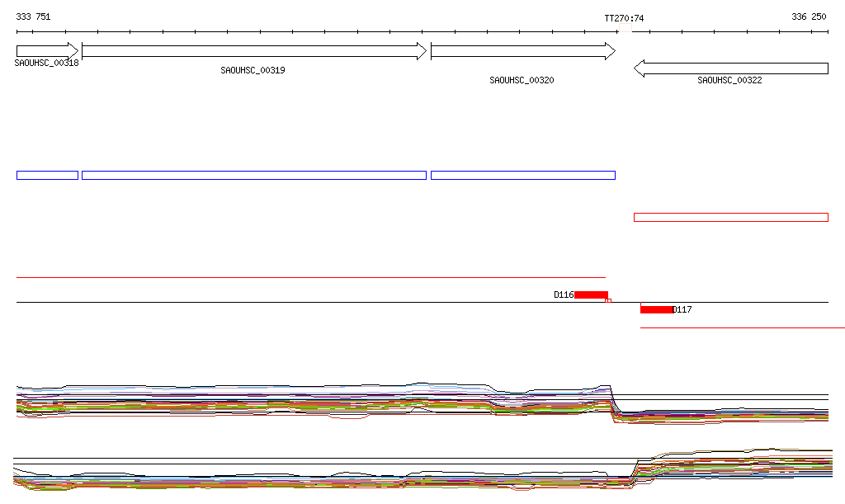Click the SAOUHSC_00318 label text
Image resolution: width=845 pixels, height=504 pixels.
pos(46,63)
